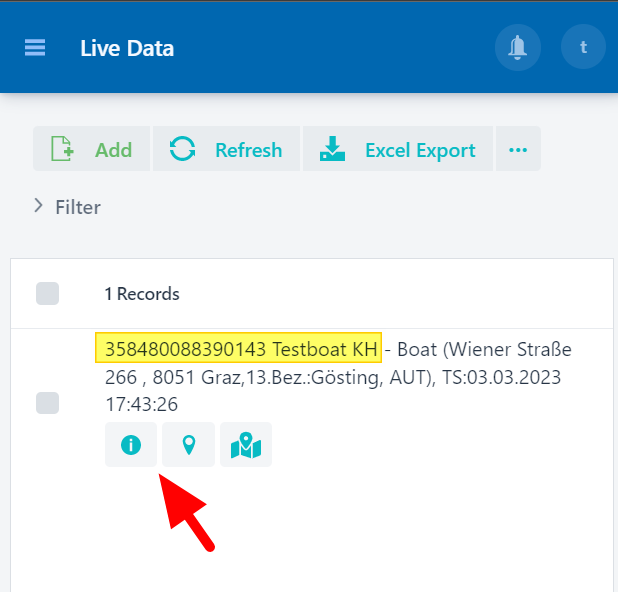Expand the Filter chevron arrow
The image size is (618, 592).
tap(39, 206)
